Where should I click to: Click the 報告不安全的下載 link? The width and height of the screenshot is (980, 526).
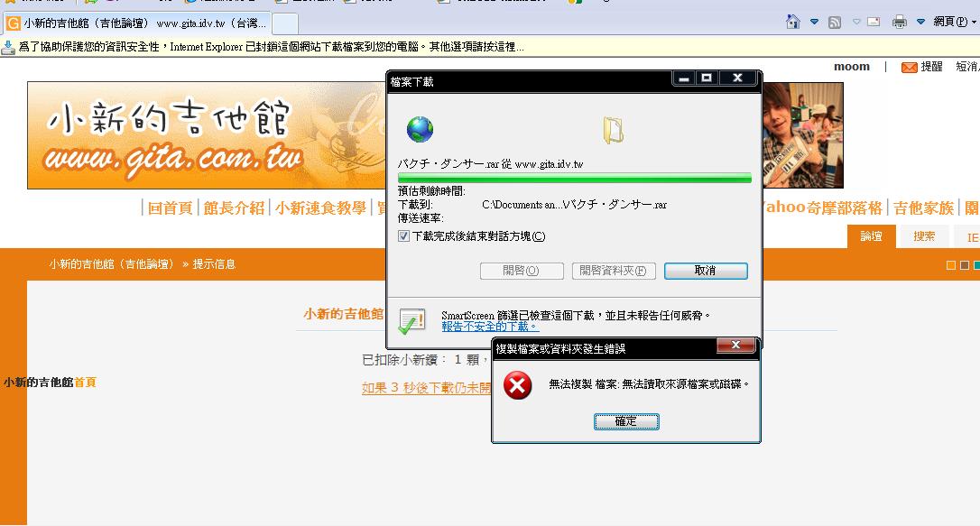click(x=489, y=327)
